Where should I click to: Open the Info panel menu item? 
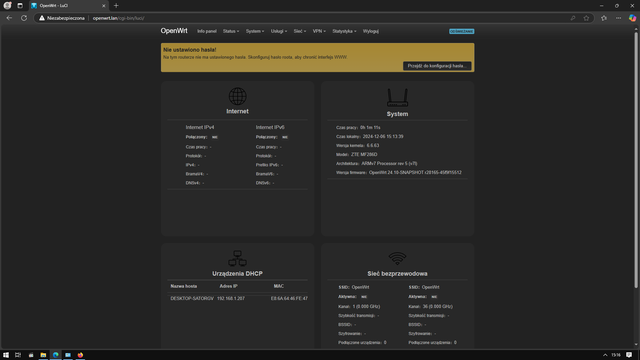pyautogui.click(x=207, y=31)
